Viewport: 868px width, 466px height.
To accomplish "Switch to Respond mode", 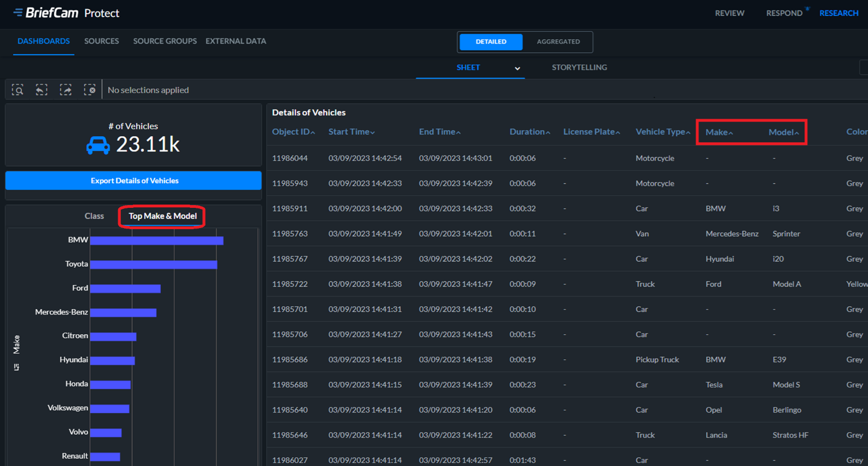I will coord(784,13).
